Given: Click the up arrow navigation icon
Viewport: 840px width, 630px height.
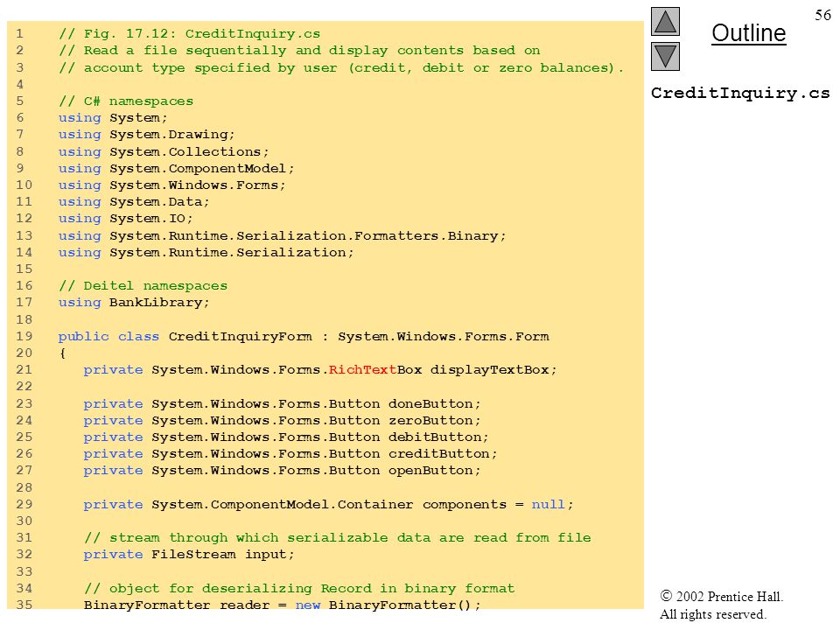Looking at the screenshot, I should (x=665, y=21).
